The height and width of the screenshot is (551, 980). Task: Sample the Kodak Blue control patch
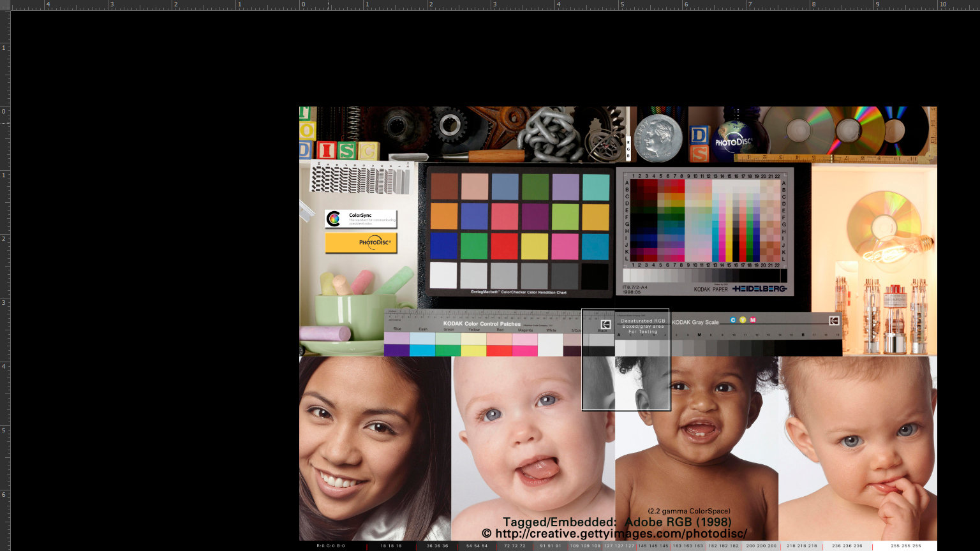coord(397,350)
